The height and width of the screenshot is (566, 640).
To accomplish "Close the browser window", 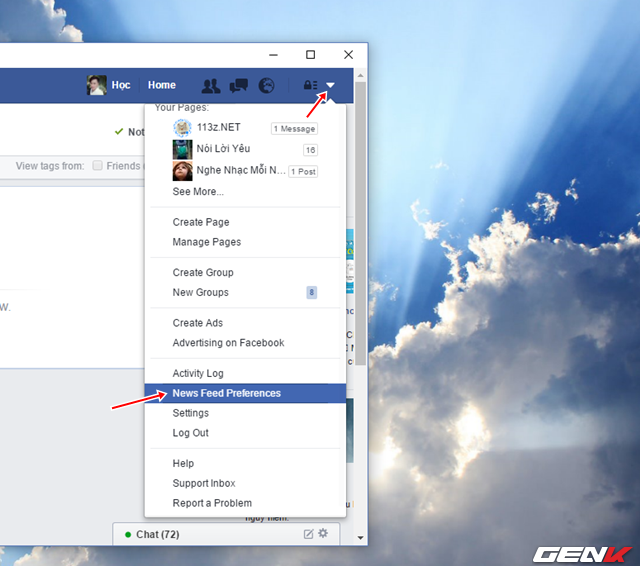I will [x=348, y=55].
